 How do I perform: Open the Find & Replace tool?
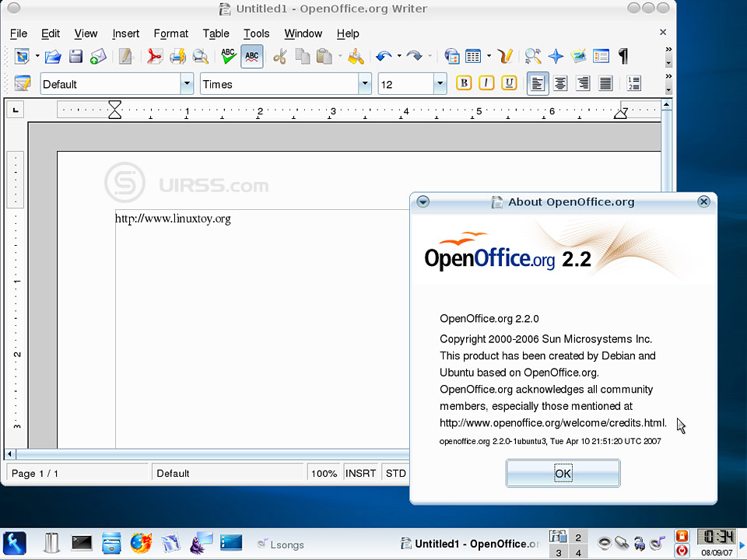click(x=533, y=56)
